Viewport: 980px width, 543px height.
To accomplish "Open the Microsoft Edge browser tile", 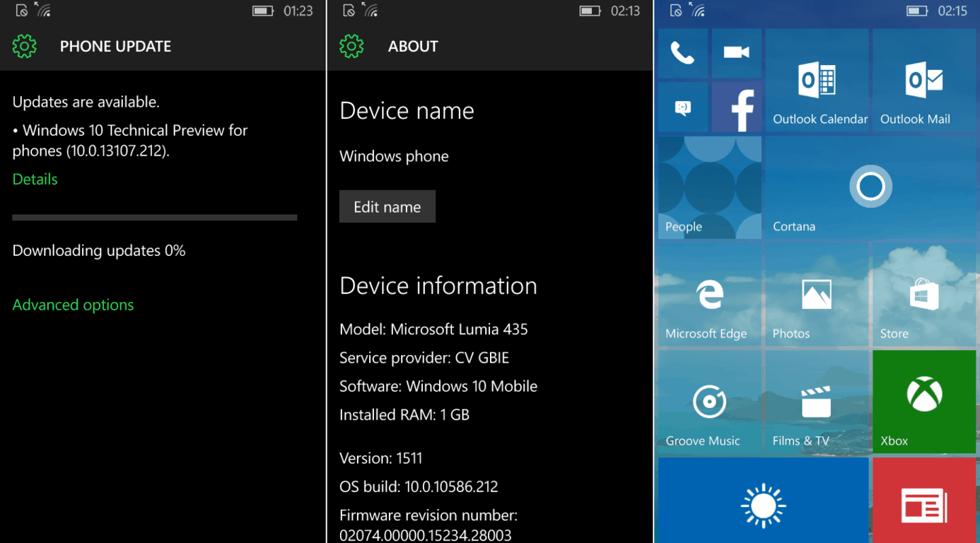I will click(710, 295).
